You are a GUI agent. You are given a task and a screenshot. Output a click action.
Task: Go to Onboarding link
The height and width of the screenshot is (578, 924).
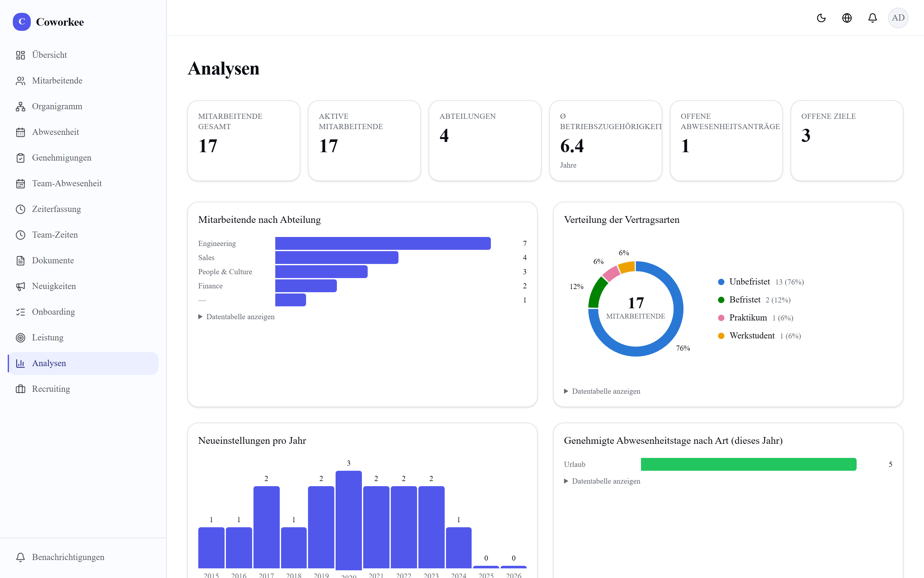(83, 312)
